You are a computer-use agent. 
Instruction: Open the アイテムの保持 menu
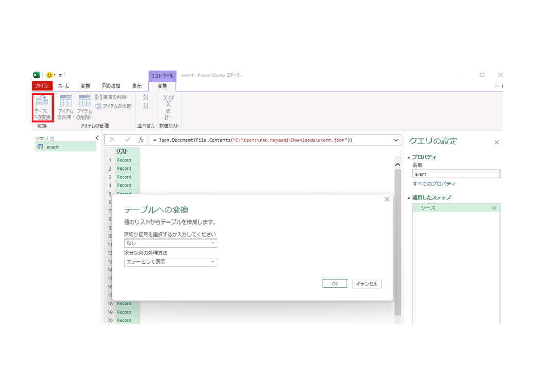pyautogui.click(x=65, y=107)
